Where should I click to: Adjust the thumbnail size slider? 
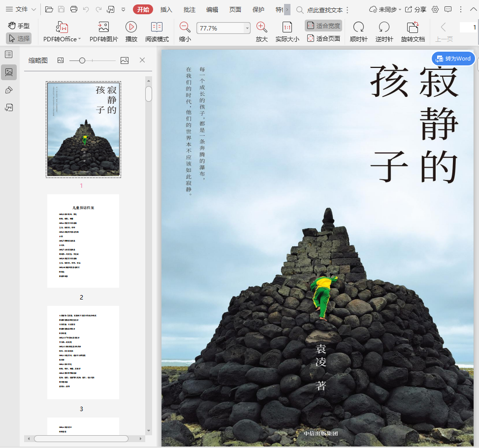click(82, 60)
